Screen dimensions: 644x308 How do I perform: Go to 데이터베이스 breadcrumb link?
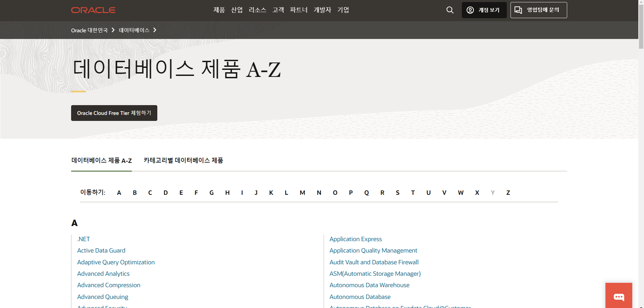click(134, 30)
